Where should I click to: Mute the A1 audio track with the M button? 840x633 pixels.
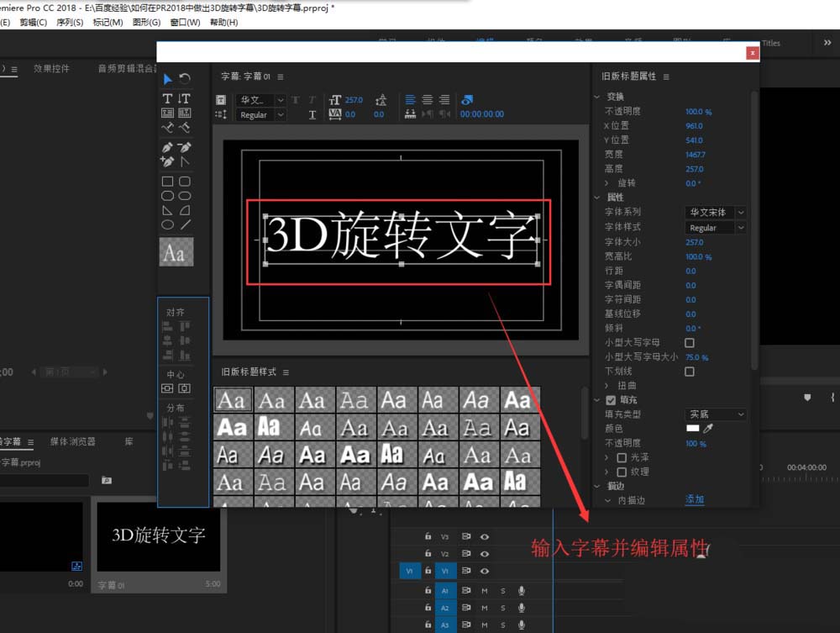485,591
